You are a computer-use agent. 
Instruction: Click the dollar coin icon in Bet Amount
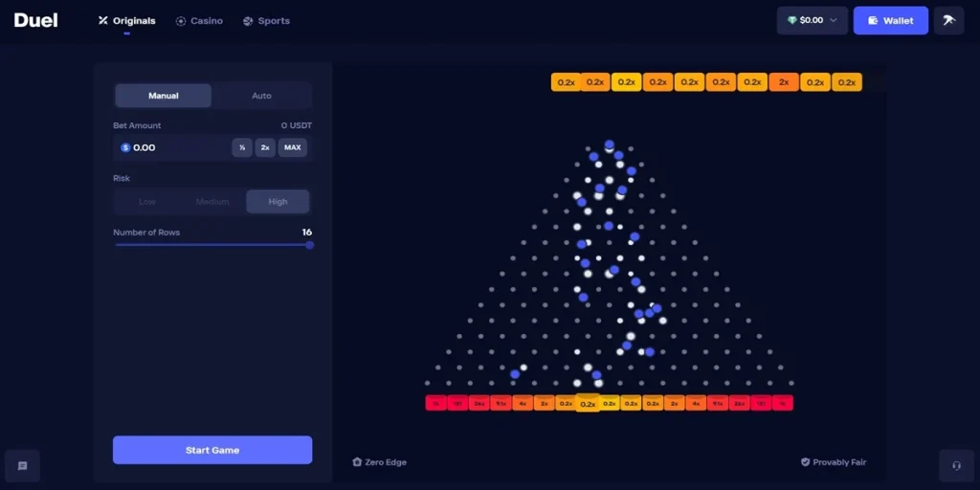pyautogui.click(x=125, y=147)
